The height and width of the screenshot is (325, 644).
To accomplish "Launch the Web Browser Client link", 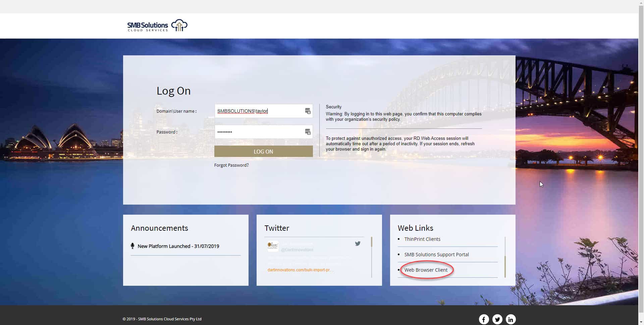I will pos(426,270).
